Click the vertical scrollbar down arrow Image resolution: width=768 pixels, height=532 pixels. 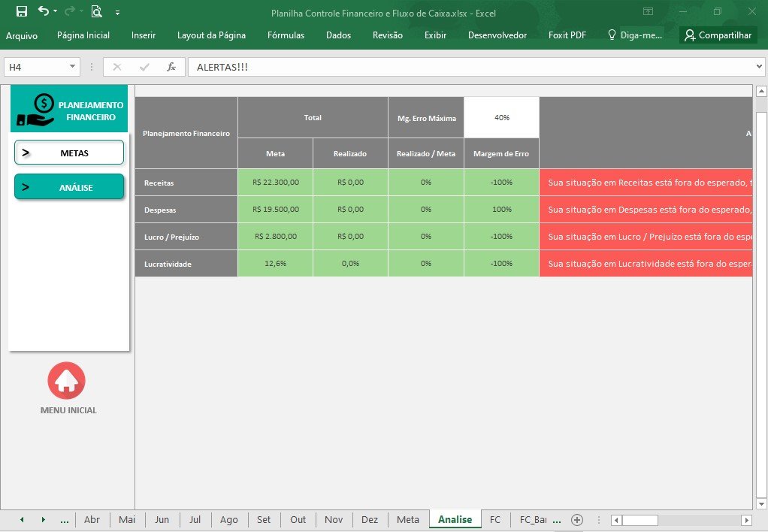point(761,503)
